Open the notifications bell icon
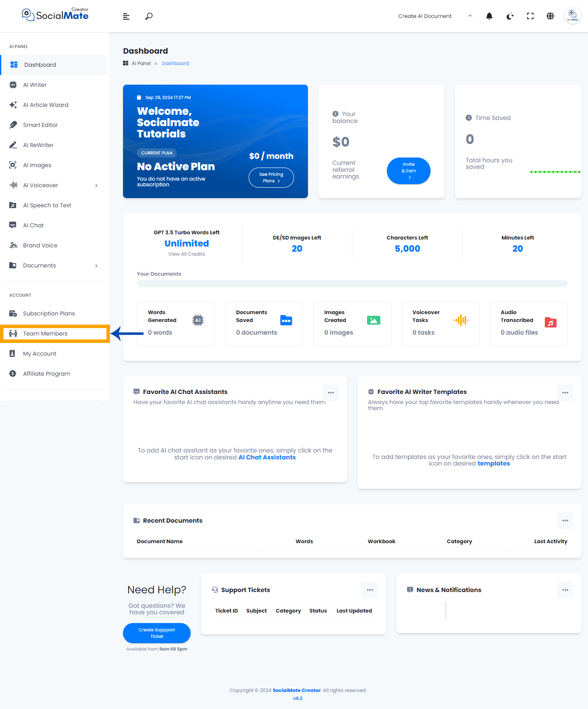 [489, 16]
